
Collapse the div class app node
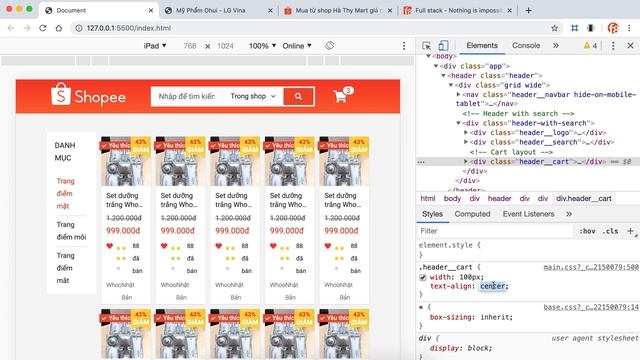[436, 66]
